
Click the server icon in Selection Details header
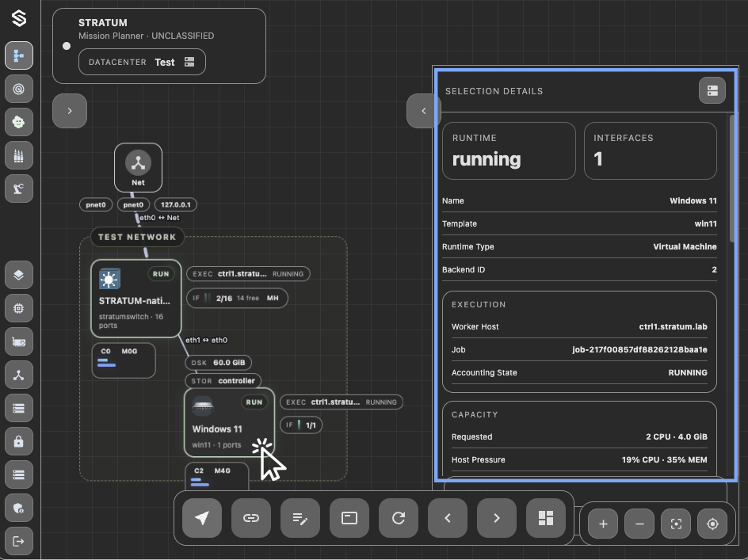coord(712,90)
